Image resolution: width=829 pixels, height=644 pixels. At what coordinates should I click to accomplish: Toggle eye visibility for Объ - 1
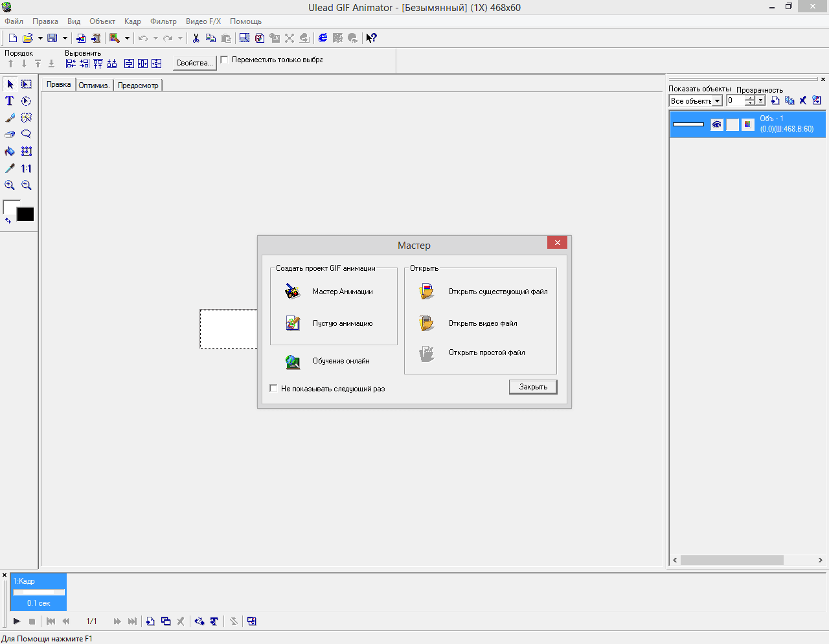coord(716,124)
